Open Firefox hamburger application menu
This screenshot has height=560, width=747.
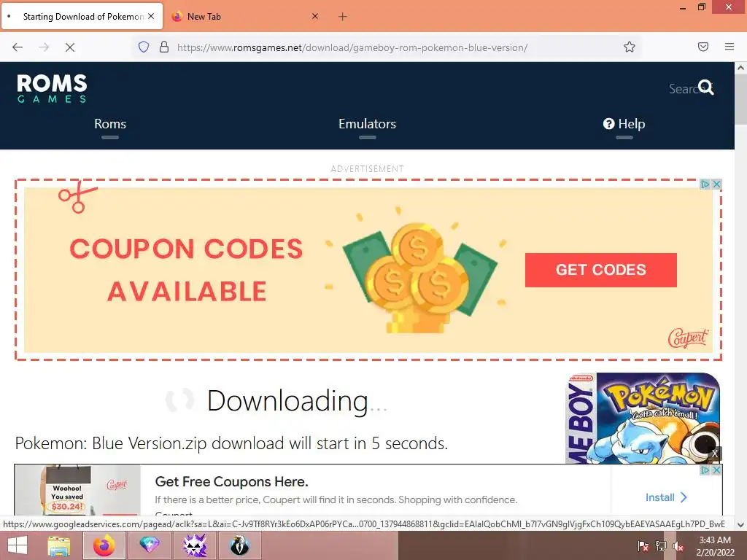tap(729, 47)
